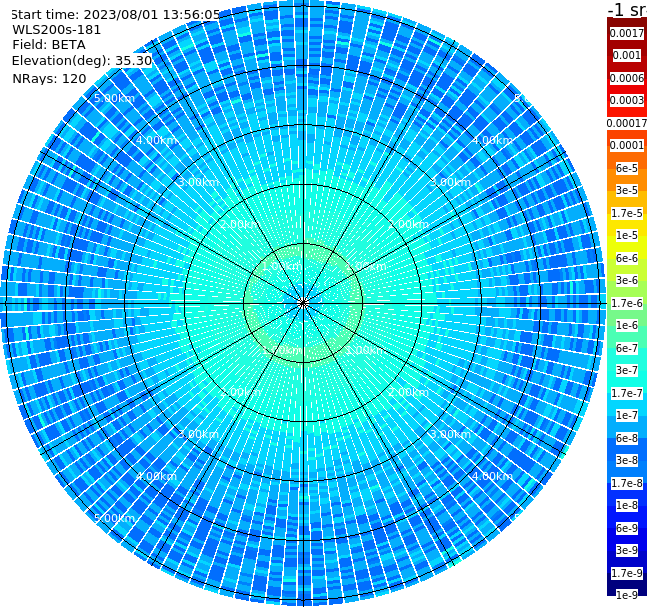Click the NRays: 120 label
Viewport: 647px width, 607px height.
[49, 78]
